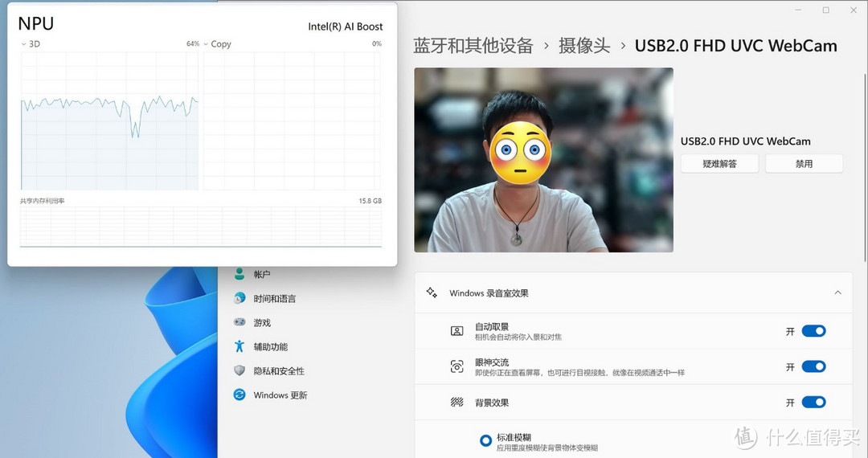Disable the 背景效果 toggle
This screenshot has width=868, height=458.
point(813,402)
